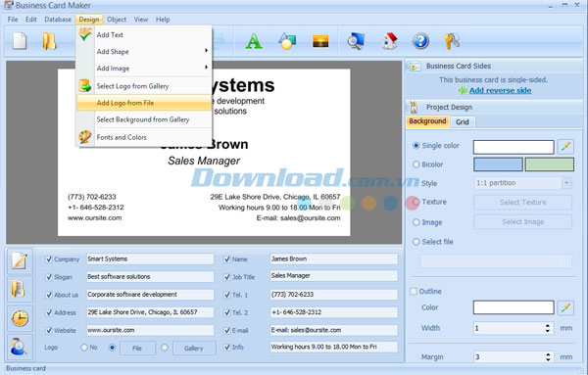Click the green Bicolor swatch
Image resolution: width=588 pixels, height=375 pixels.
[x=550, y=164]
